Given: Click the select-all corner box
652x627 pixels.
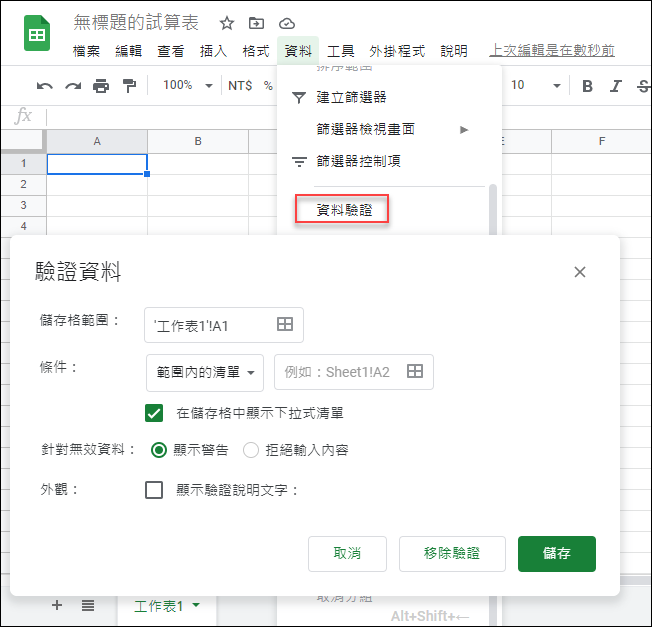Looking at the screenshot, I should tap(23, 141).
